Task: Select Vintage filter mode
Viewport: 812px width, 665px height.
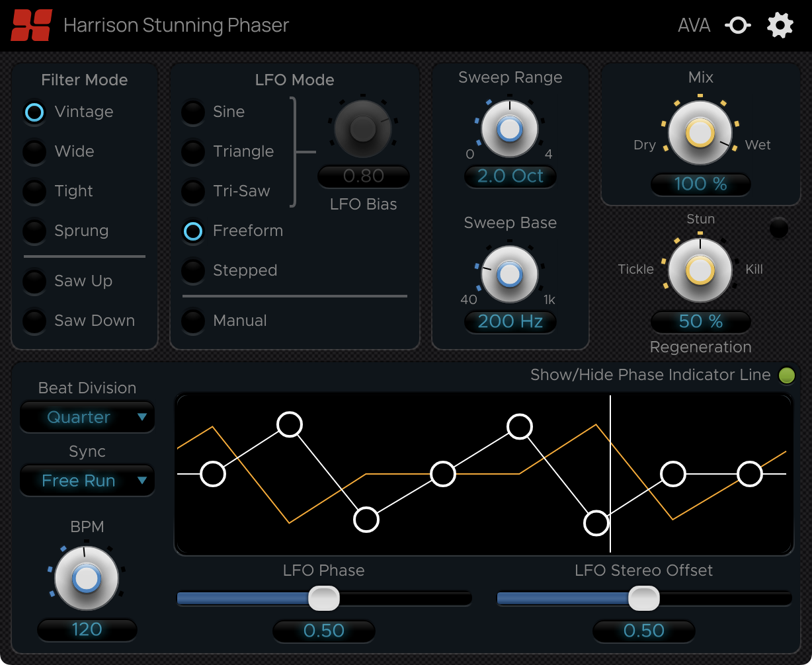Action: click(34, 112)
